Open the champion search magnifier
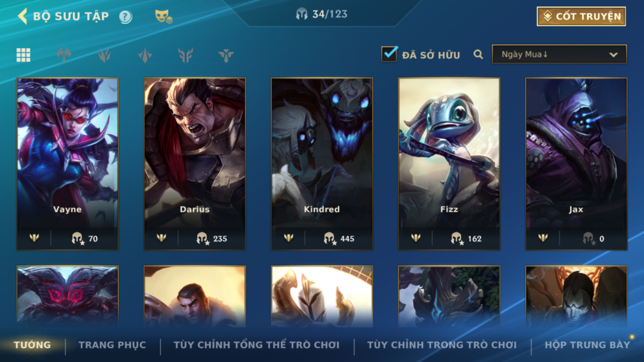644x362 pixels. [478, 55]
